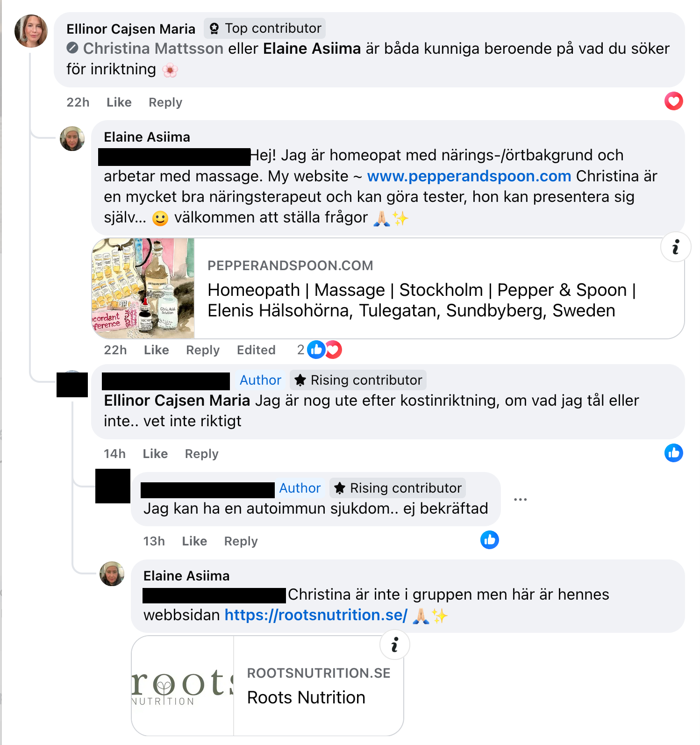Click the Rising contributor badge on the 14h comment
Image resolution: width=700 pixels, height=745 pixels.
358,380
